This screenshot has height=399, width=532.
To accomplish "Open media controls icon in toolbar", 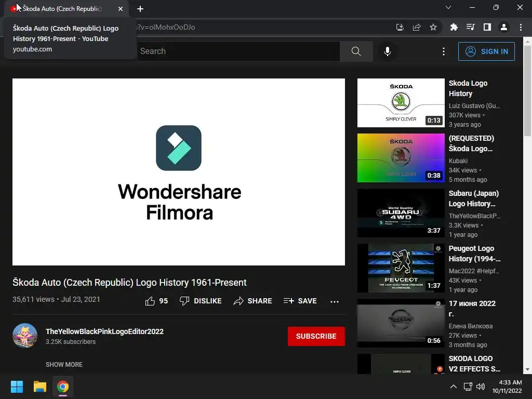I will pos(470,27).
